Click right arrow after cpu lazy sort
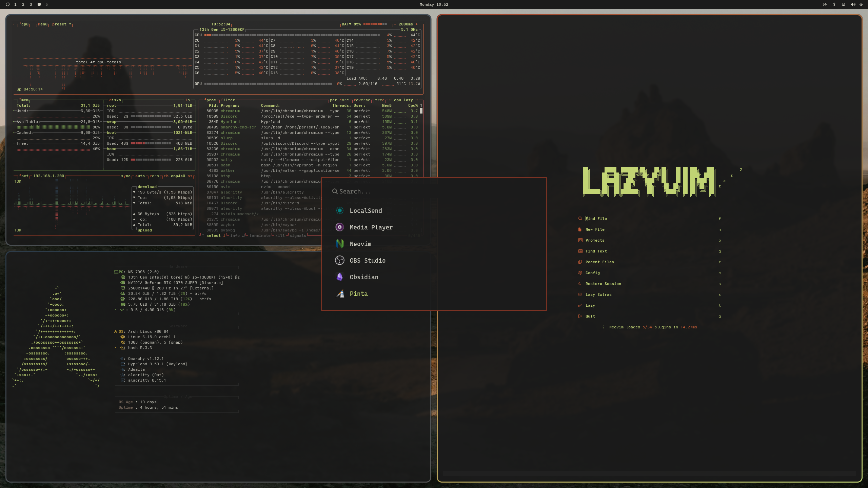Screen dimensions: 868x488 tap(416, 100)
